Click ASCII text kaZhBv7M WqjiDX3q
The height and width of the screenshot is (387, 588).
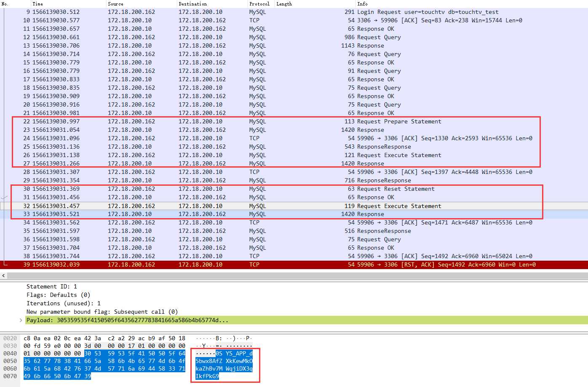coord(224,368)
